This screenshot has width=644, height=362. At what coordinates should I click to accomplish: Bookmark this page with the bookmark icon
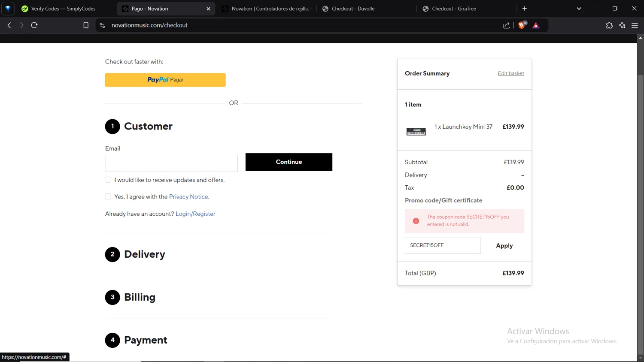click(86, 25)
